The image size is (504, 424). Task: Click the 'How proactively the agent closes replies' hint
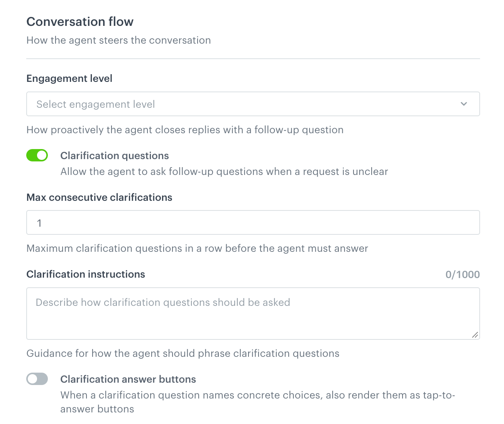point(185,130)
